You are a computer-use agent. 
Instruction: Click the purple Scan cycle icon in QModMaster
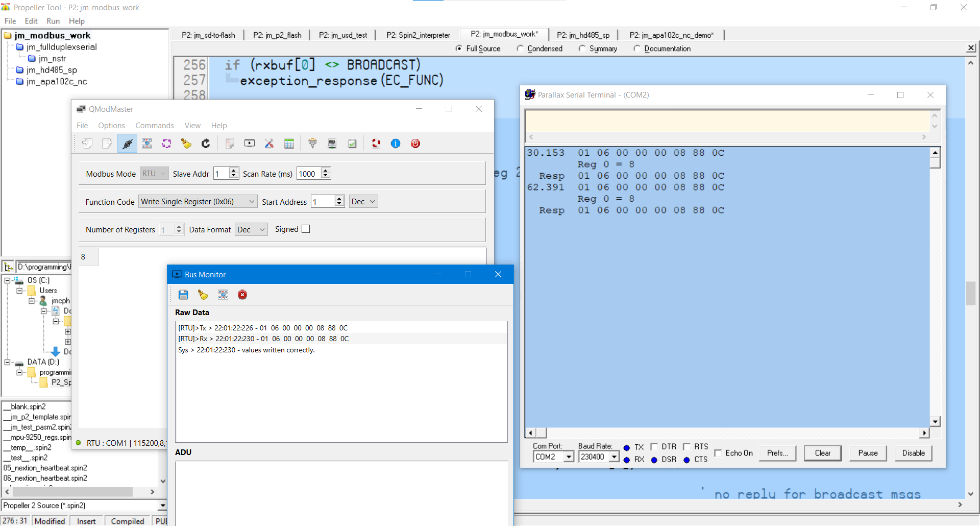pos(166,144)
